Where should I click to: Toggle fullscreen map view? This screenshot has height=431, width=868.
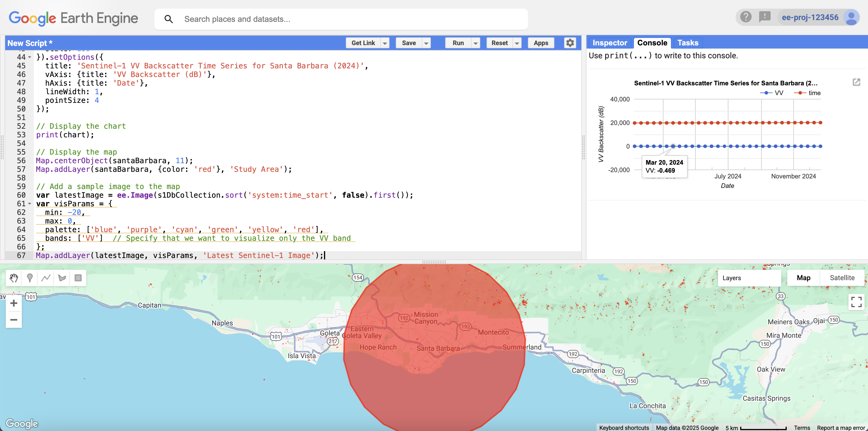point(856,302)
